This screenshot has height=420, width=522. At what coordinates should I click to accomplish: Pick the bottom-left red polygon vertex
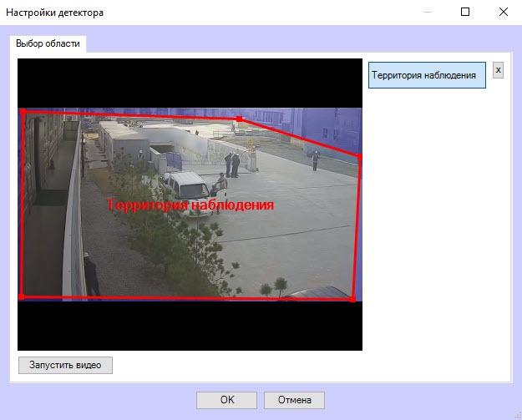[x=22, y=296]
